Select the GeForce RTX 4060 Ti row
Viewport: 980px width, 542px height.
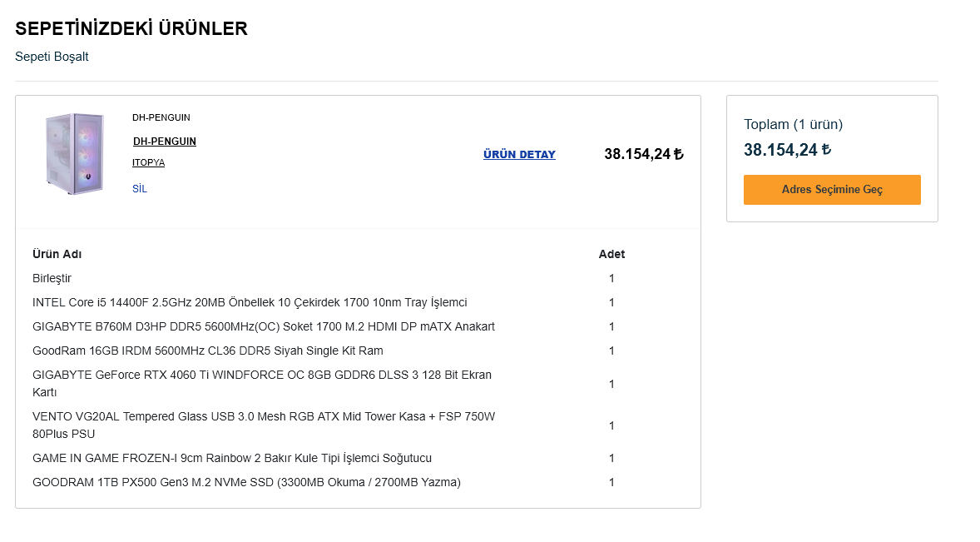[x=358, y=384]
